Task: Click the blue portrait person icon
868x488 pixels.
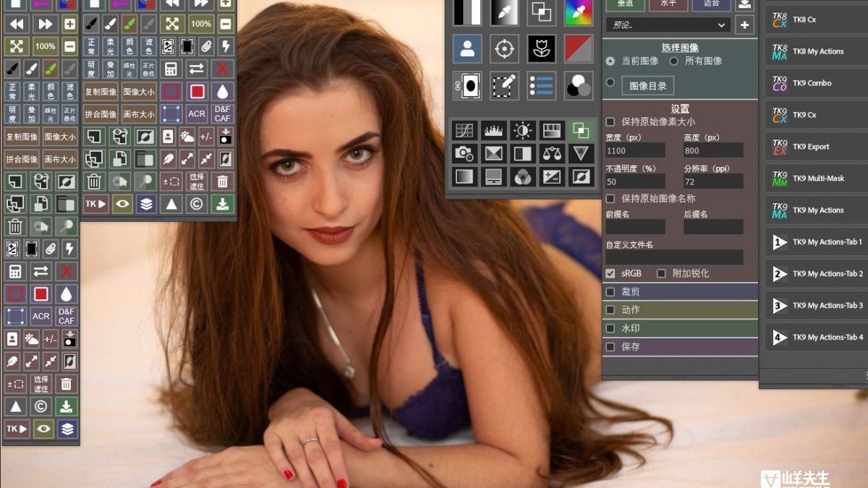Action: (467, 49)
